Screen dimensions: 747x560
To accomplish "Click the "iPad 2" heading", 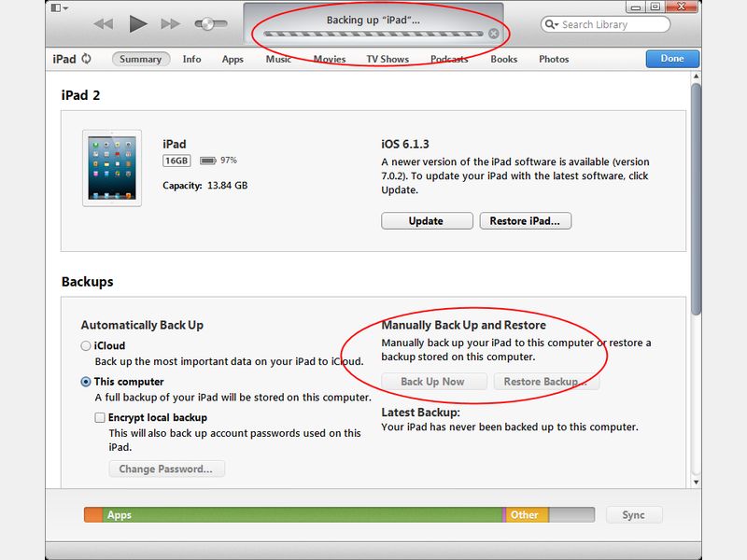I will pyautogui.click(x=80, y=95).
